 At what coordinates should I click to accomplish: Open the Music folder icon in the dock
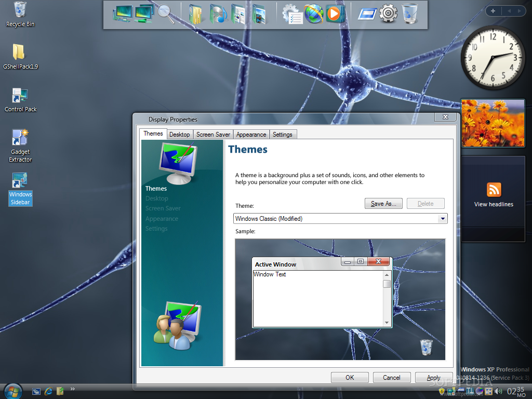pyautogui.click(x=218, y=14)
